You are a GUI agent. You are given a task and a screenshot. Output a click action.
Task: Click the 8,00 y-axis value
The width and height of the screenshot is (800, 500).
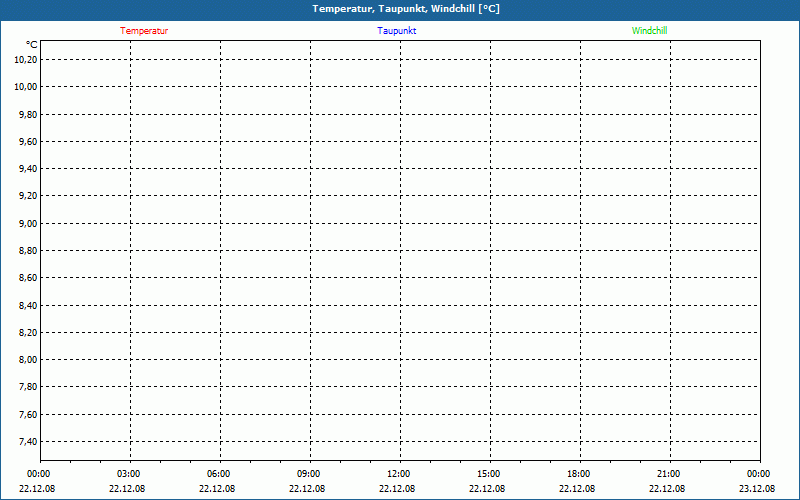28,360
